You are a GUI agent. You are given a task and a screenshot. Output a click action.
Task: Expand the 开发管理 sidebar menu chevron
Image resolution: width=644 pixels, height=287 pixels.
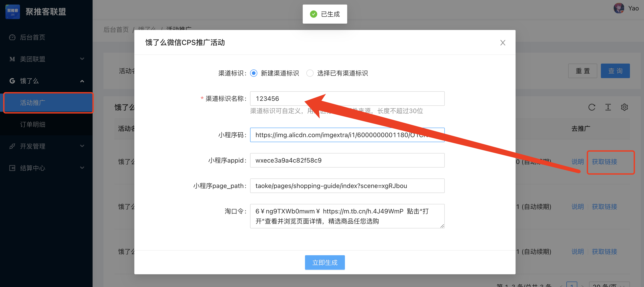point(82,146)
